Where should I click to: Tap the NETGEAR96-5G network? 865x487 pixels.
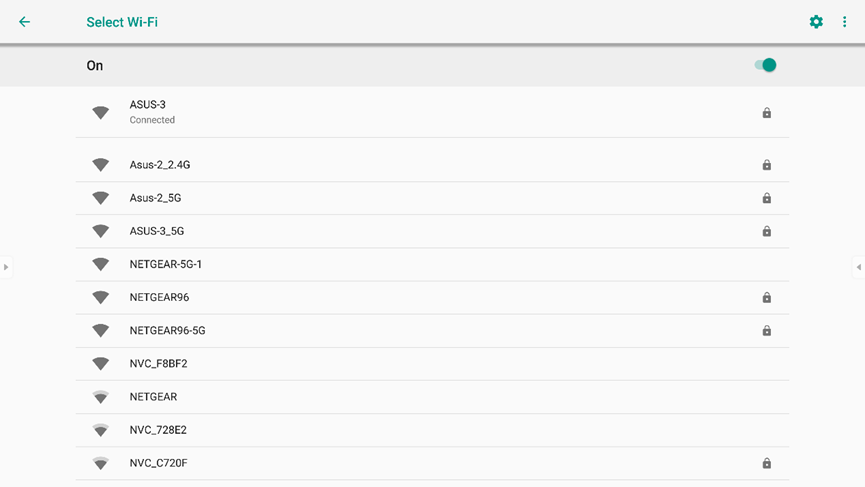click(x=432, y=330)
